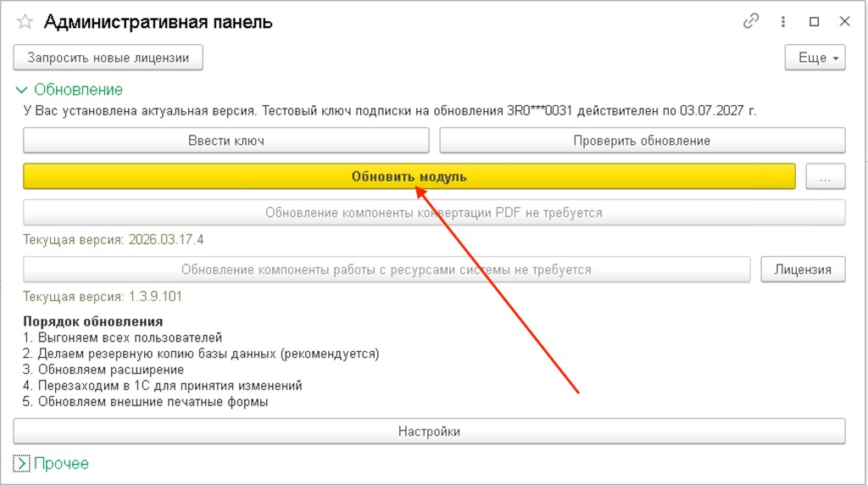Click Запросить новые лицензии button
868x485 pixels.
(x=108, y=58)
